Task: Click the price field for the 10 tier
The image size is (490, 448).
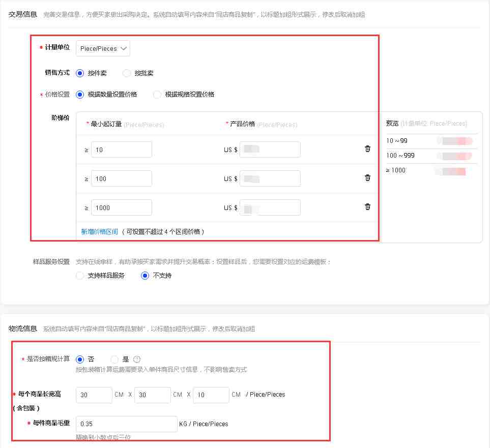Action: (x=270, y=150)
